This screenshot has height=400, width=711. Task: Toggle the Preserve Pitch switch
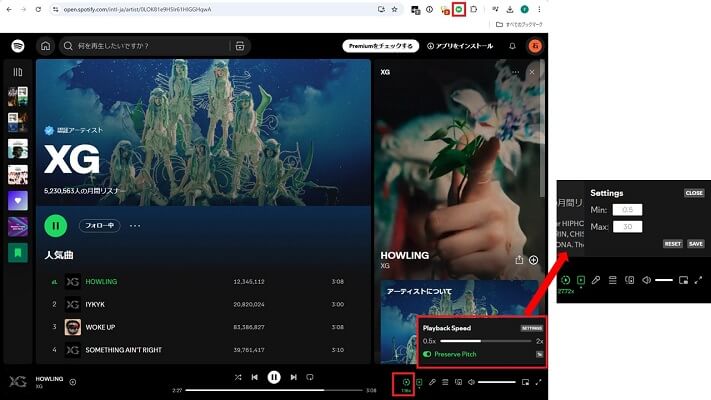click(x=427, y=354)
